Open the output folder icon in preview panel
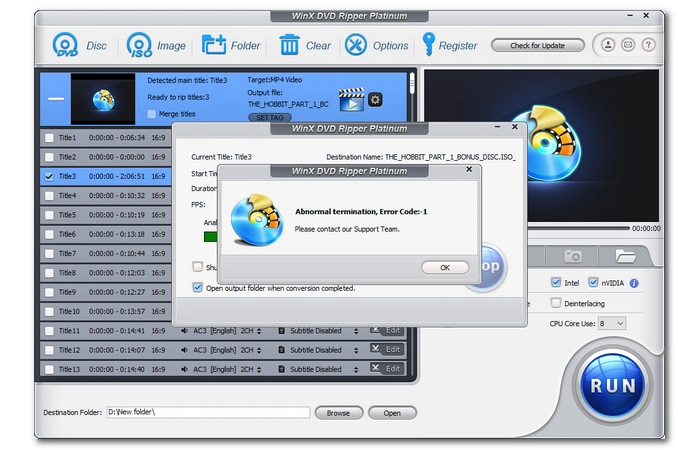 pos(625,256)
